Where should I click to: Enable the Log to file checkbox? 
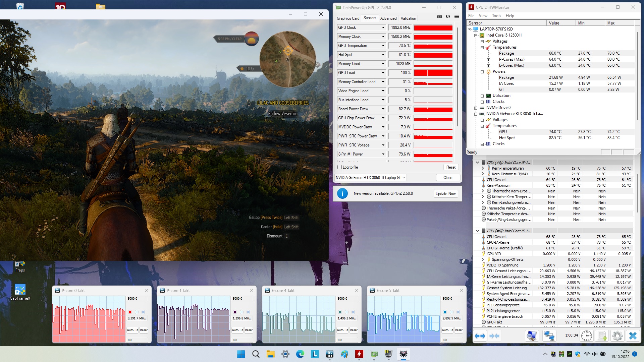[x=339, y=167]
